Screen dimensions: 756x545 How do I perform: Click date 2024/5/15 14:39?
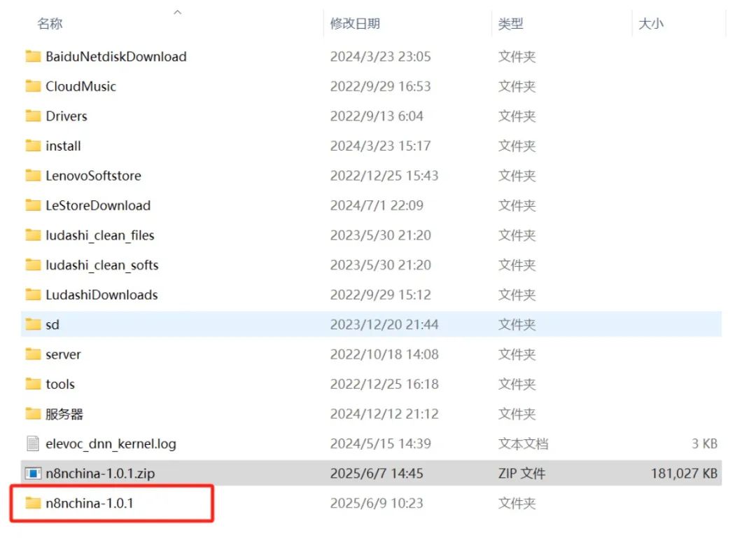point(380,443)
